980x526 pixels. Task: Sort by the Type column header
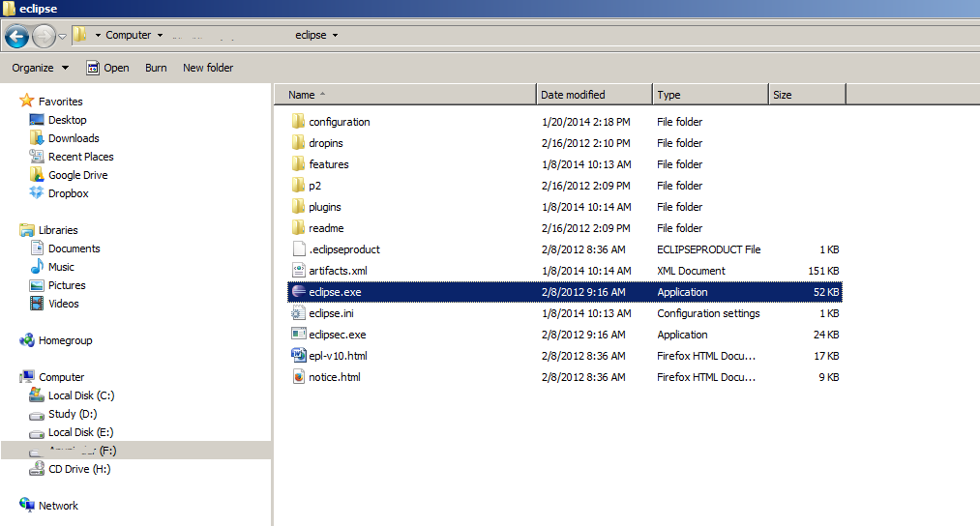[711, 95]
